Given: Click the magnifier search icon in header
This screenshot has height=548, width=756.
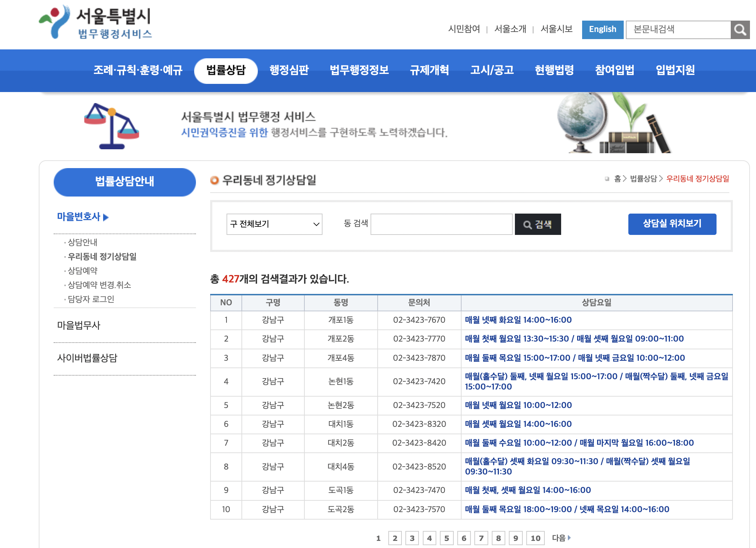Looking at the screenshot, I should click(x=740, y=29).
